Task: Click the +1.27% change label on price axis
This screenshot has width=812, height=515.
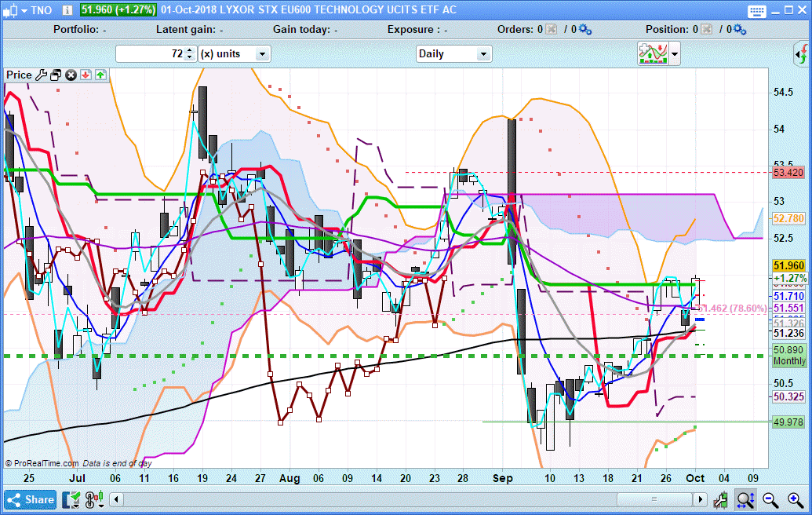Action: point(790,278)
